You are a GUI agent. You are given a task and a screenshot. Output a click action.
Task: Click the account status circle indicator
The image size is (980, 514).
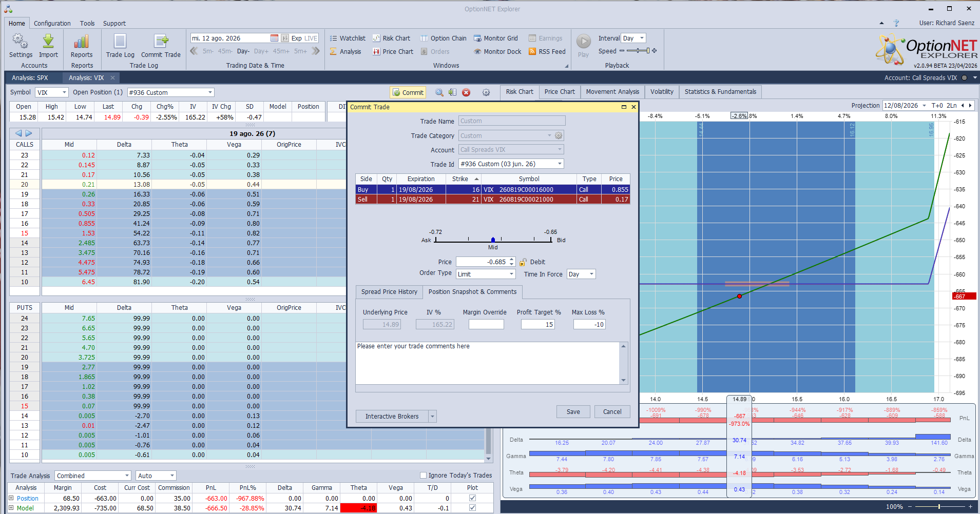tap(964, 78)
